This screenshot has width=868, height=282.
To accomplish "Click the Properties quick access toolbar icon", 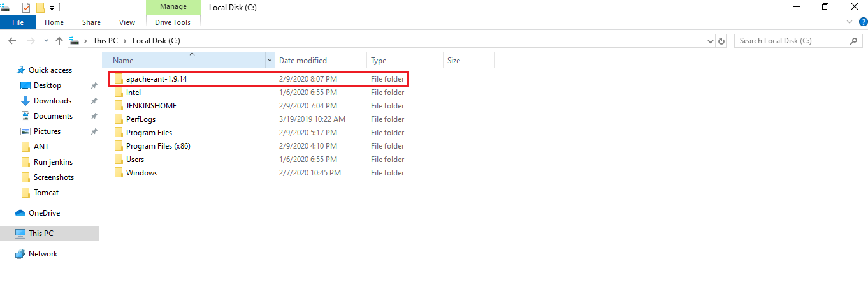I will click(25, 8).
